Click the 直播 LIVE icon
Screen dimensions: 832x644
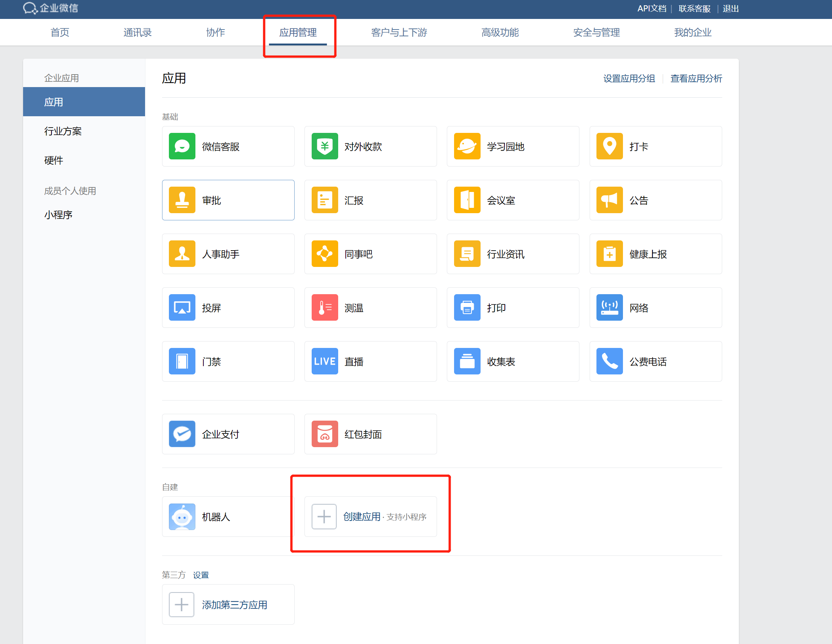[325, 361]
